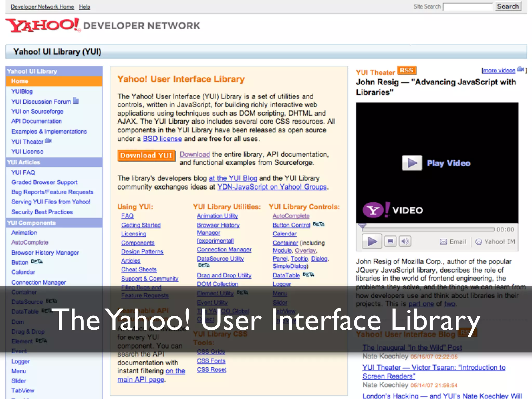Open the 'on the main API page' link

pos(151,375)
